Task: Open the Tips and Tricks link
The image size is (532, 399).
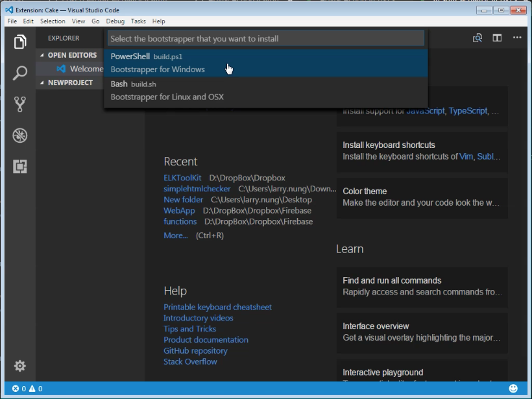Action: click(x=189, y=329)
